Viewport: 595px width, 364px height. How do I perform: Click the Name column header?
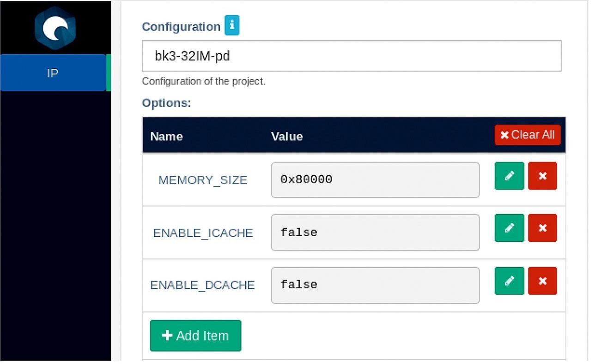pos(166,137)
